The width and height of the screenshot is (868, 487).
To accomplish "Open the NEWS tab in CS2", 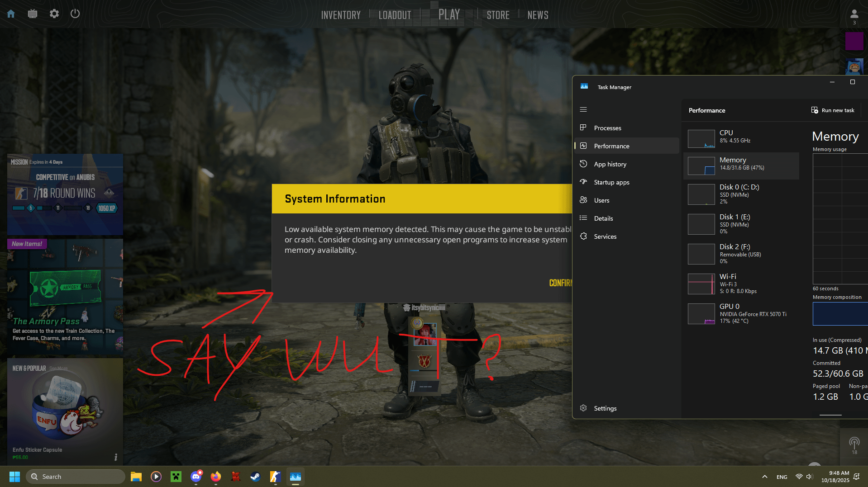I will tap(538, 15).
